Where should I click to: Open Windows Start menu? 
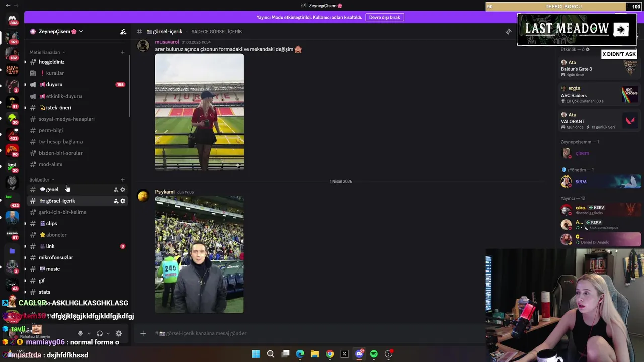tap(256, 354)
